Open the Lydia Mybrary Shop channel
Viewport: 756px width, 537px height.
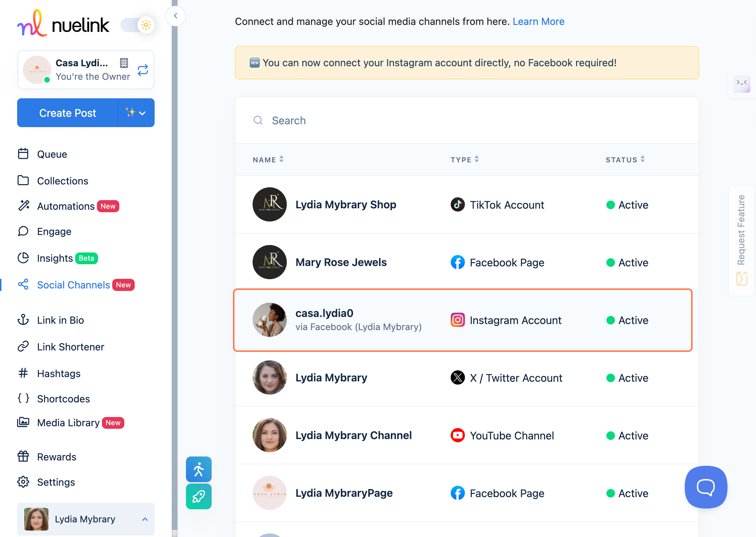click(x=467, y=204)
